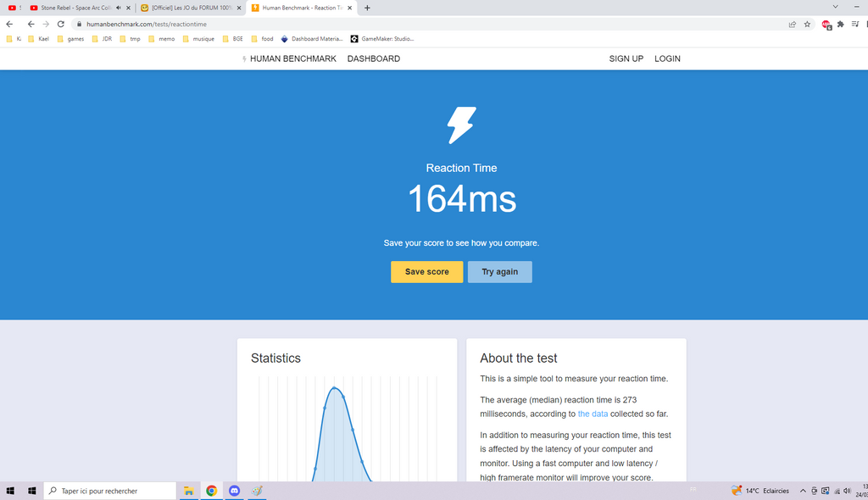This screenshot has width=868, height=500.
Task: Open the Discord app from the taskbar
Action: click(235, 491)
